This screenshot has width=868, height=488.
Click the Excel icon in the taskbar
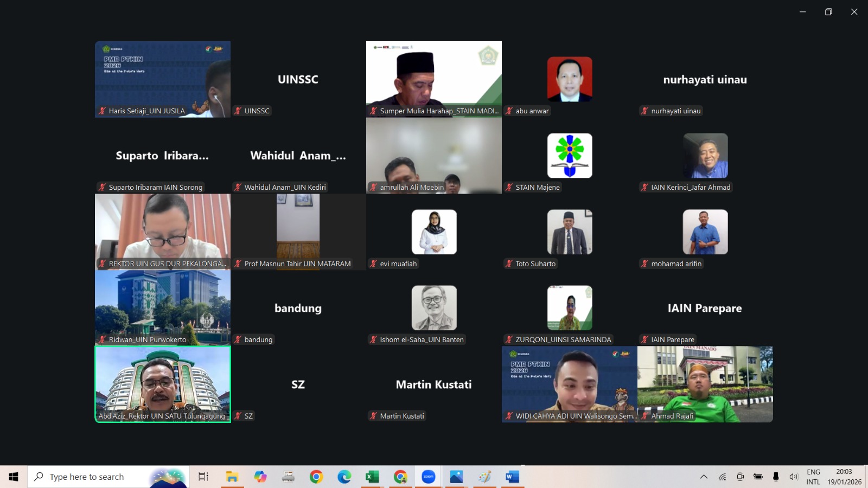(372, 477)
